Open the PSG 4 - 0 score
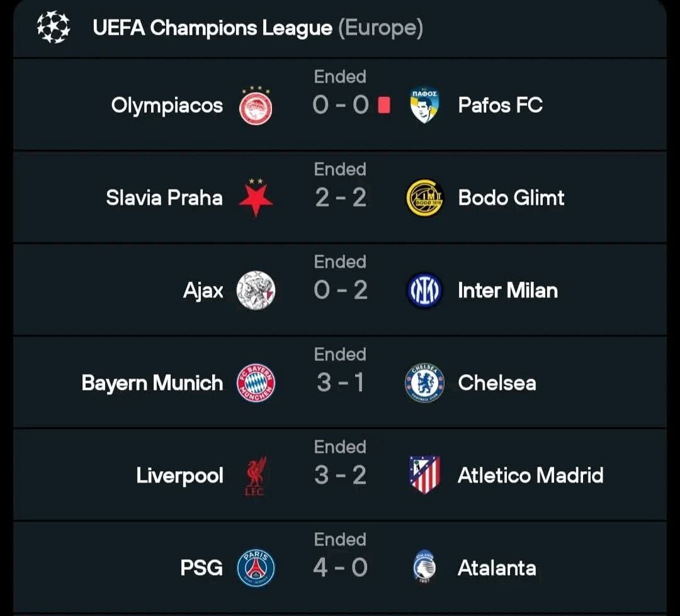The width and height of the screenshot is (680, 616). tap(340, 568)
